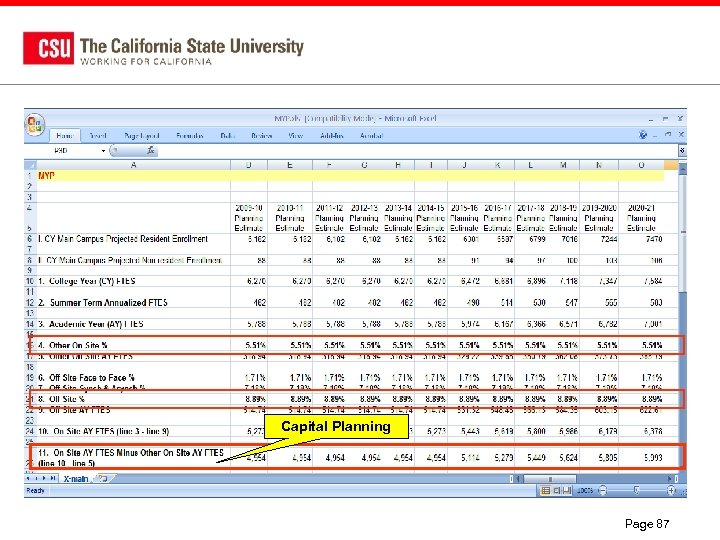
Task: Click the zoom slider handle
Action: 636,490
